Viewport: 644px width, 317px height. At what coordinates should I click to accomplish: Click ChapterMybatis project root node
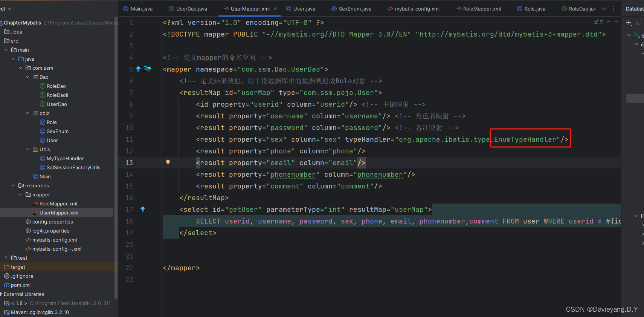[22, 23]
